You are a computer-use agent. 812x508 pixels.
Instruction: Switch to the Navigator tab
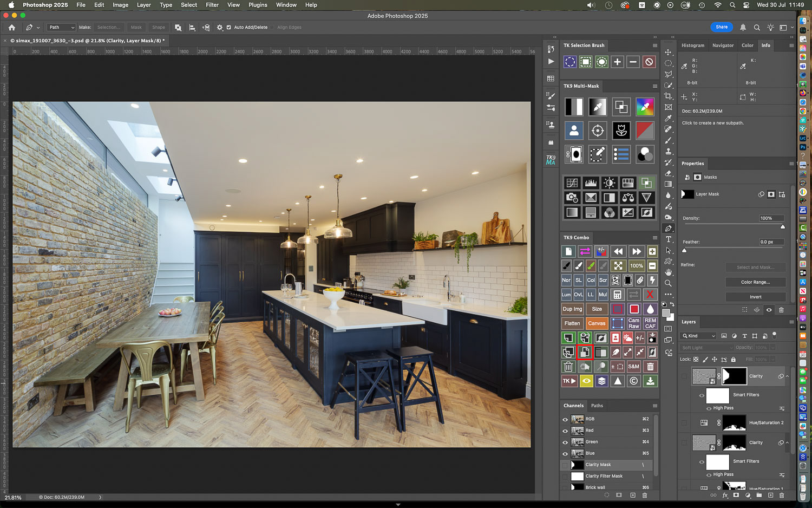click(723, 45)
